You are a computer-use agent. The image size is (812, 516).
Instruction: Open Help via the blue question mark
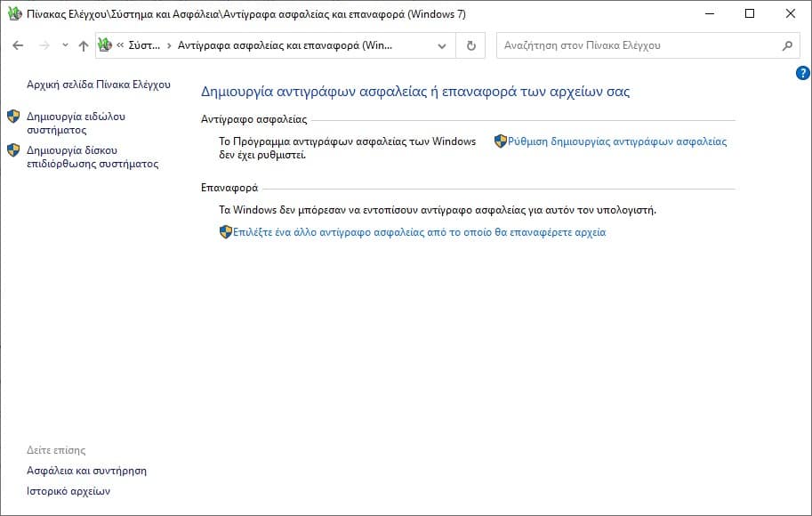point(801,73)
